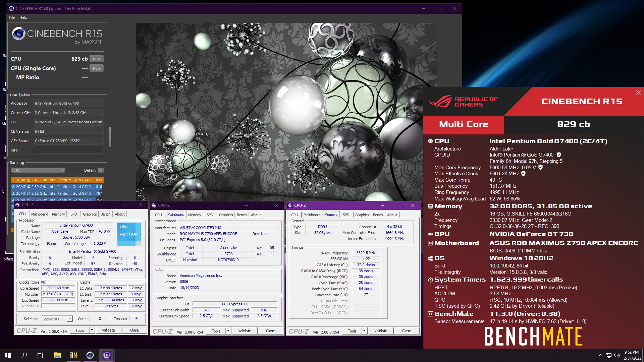Screen dimensions: 644x362
Task: Click shield beside Max Effective Clock
Action: click(523, 174)
